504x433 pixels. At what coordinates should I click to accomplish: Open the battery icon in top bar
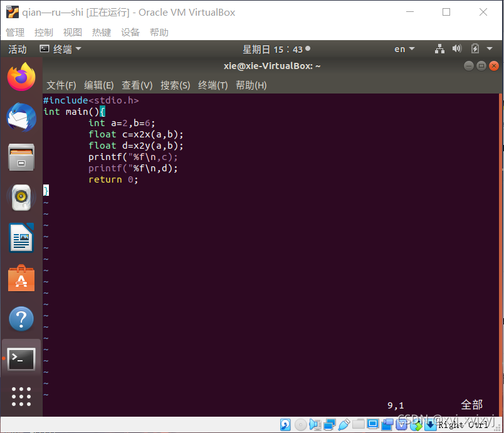(x=475, y=49)
